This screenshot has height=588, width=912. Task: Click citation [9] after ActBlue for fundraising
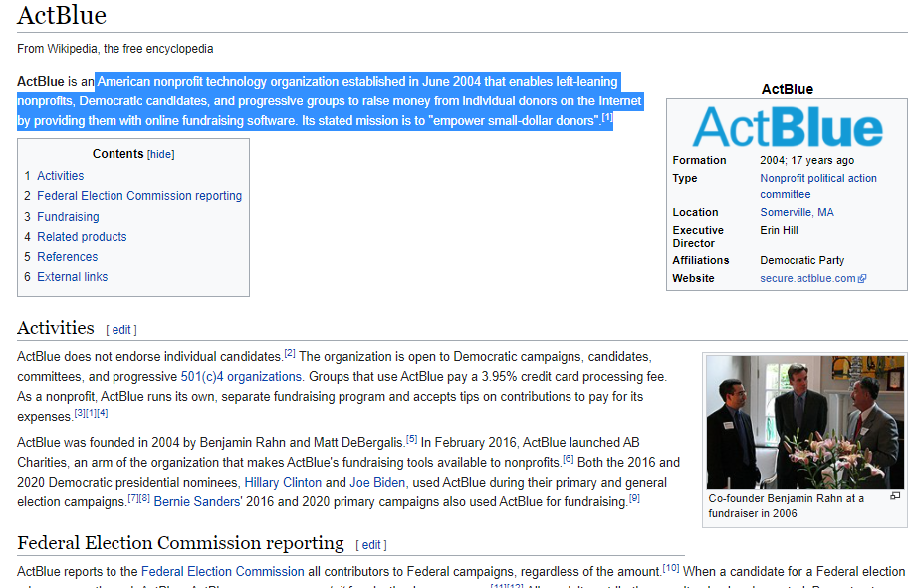point(634,497)
